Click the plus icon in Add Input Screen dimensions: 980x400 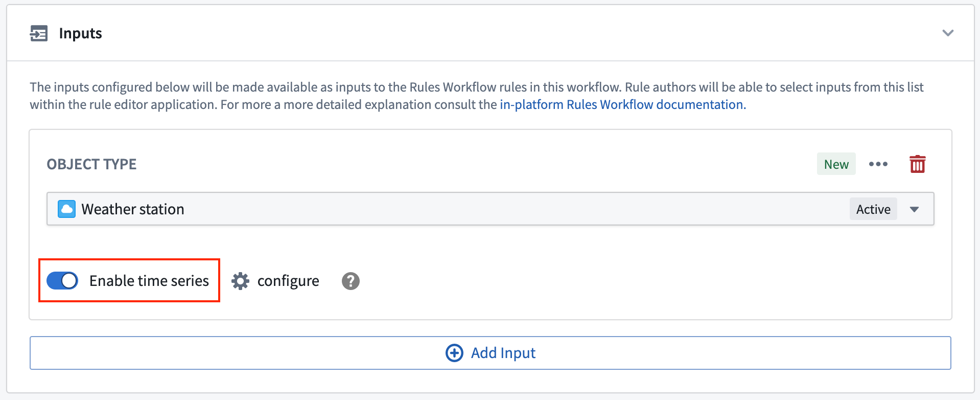[x=454, y=353]
